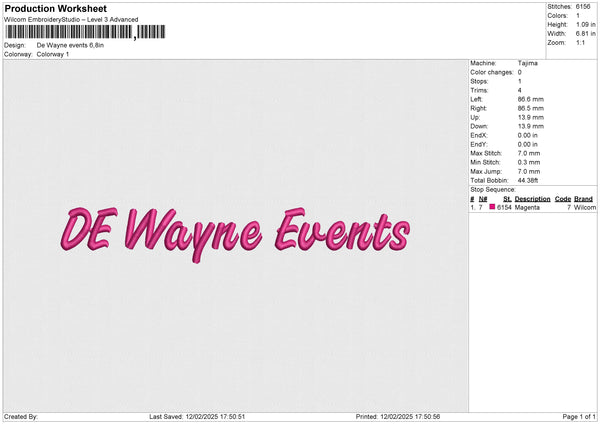The width and height of the screenshot is (600, 424).
Task: Click the Stop Sequence label
Action: 495,188
